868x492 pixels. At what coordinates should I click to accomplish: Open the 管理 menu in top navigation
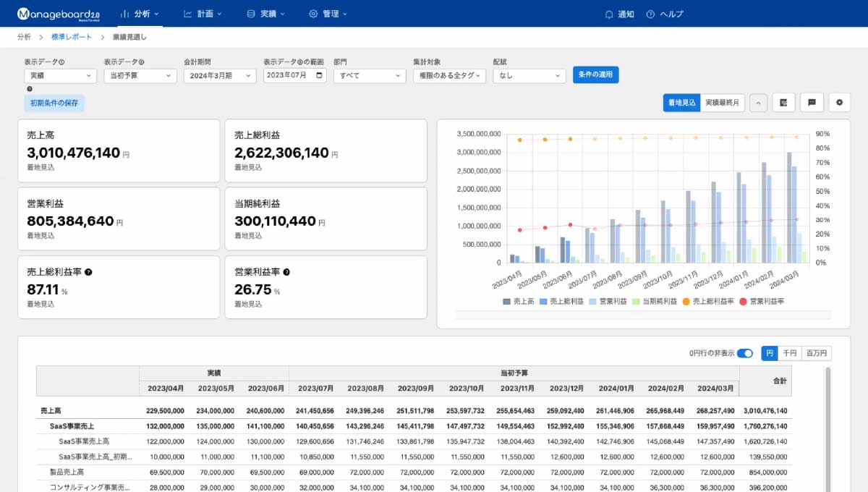click(x=328, y=14)
